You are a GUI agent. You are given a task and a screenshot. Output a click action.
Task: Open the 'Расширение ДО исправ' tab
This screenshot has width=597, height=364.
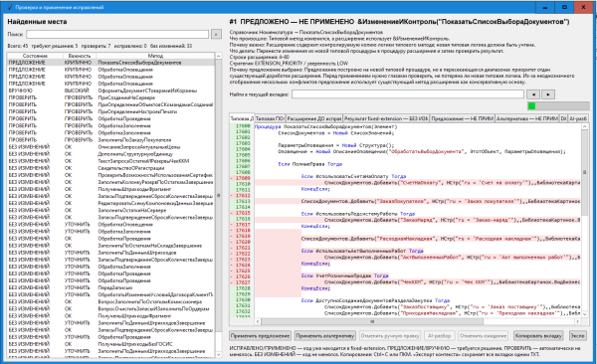(314, 118)
